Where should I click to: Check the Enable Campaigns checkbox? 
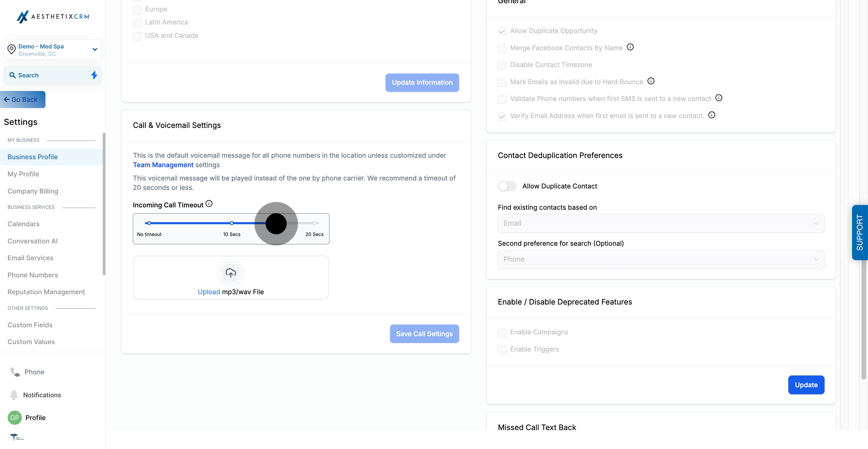(x=502, y=333)
